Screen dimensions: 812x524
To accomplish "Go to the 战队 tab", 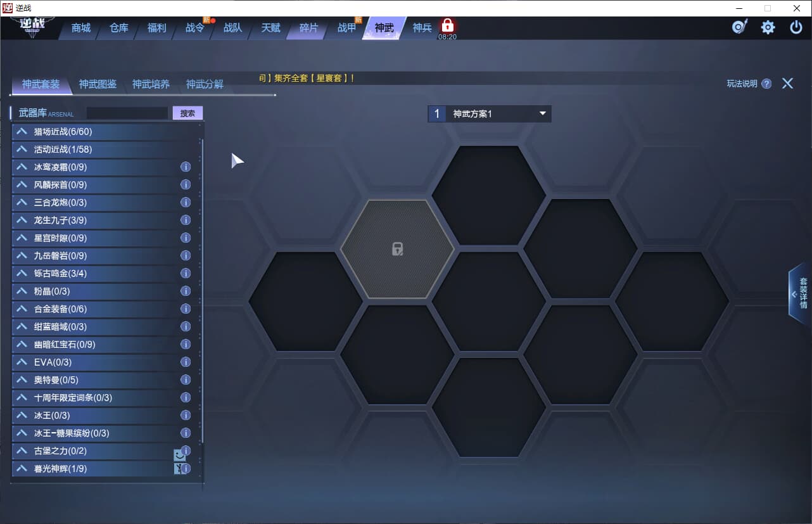I will click(233, 28).
